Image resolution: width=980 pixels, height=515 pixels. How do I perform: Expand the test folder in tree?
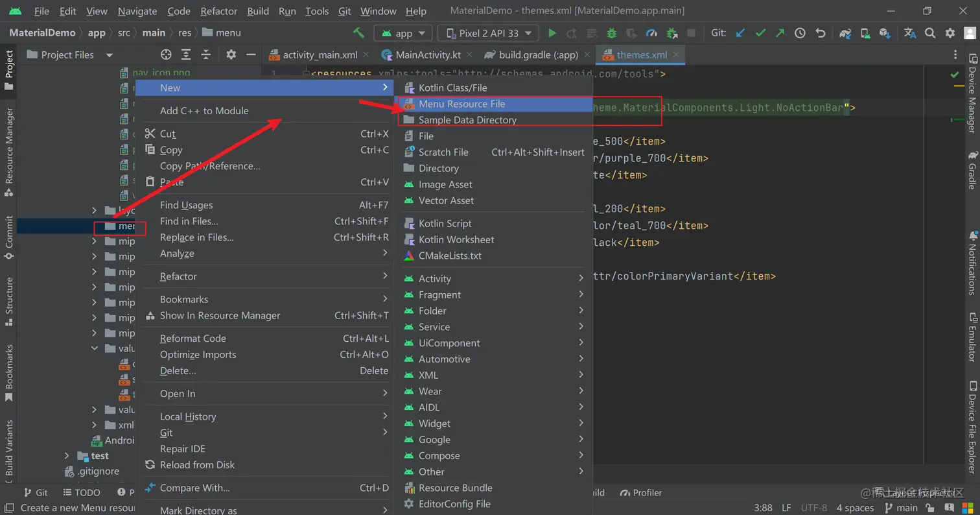(x=66, y=456)
